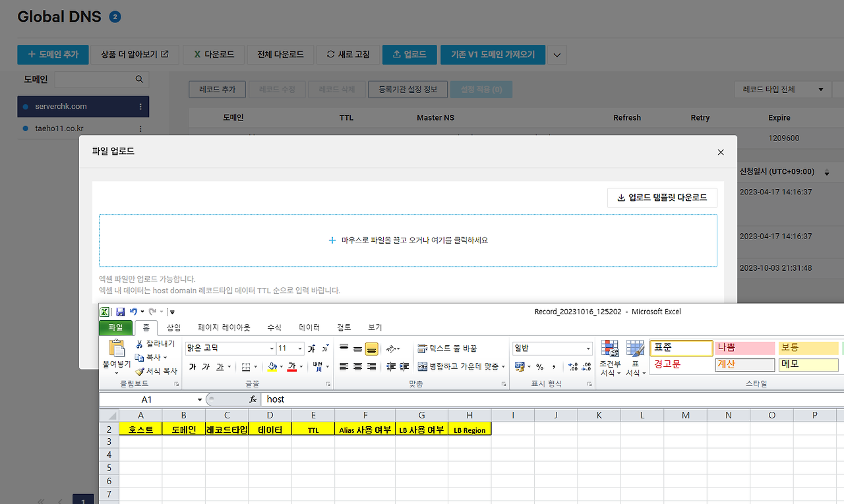This screenshot has width=844, height=504.
Task: Click the cut (잘라내기) scissors icon
Action: (140, 344)
